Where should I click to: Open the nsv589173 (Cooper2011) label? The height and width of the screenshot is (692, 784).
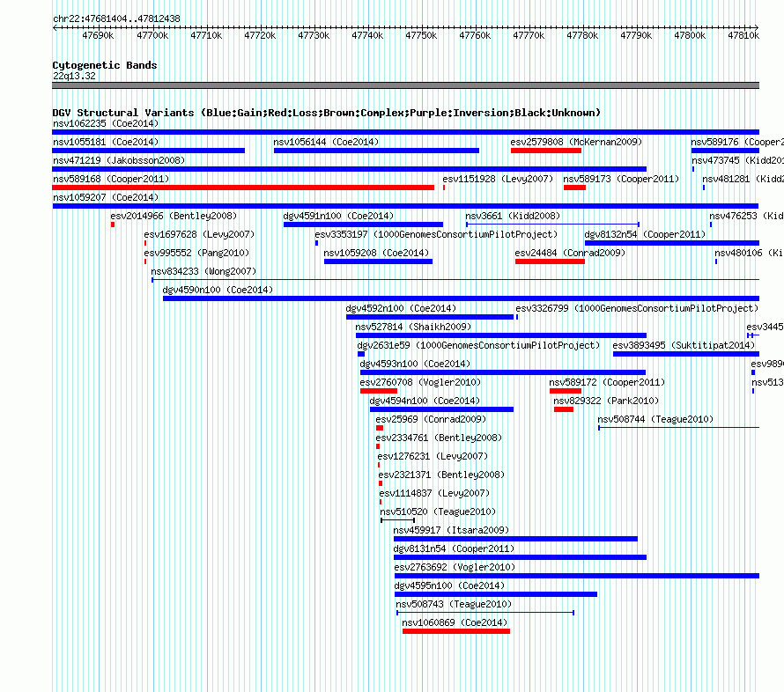point(621,179)
